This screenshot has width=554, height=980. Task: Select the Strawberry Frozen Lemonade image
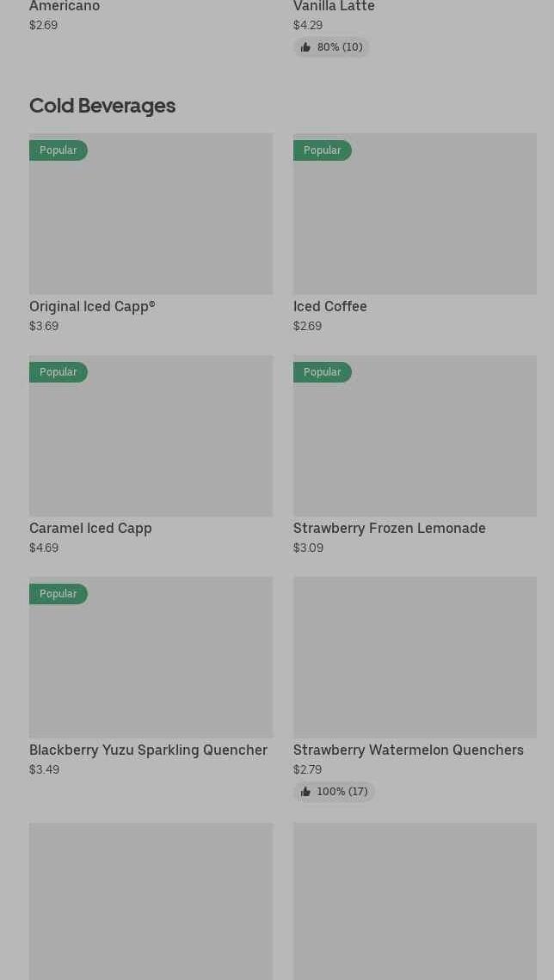(415, 445)
